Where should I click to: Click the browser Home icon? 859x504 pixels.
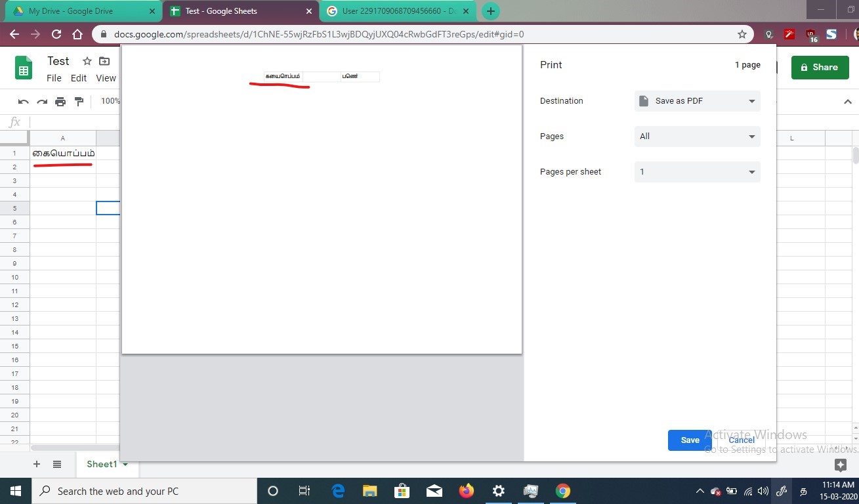(x=77, y=34)
